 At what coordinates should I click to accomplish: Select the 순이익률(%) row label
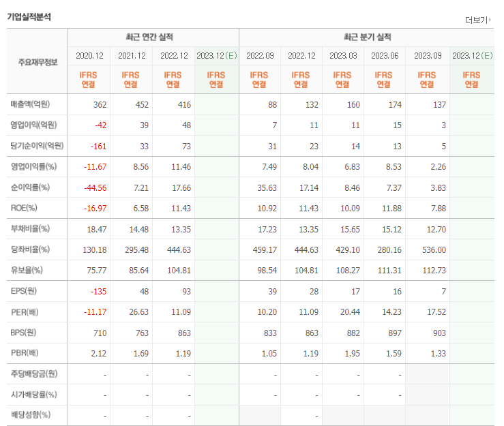click(x=30, y=187)
